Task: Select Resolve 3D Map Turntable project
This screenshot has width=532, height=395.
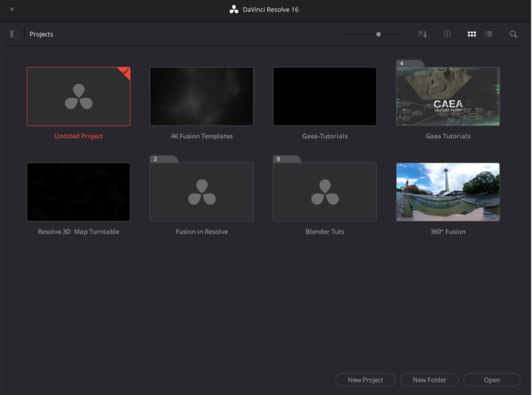Action: coord(78,192)
